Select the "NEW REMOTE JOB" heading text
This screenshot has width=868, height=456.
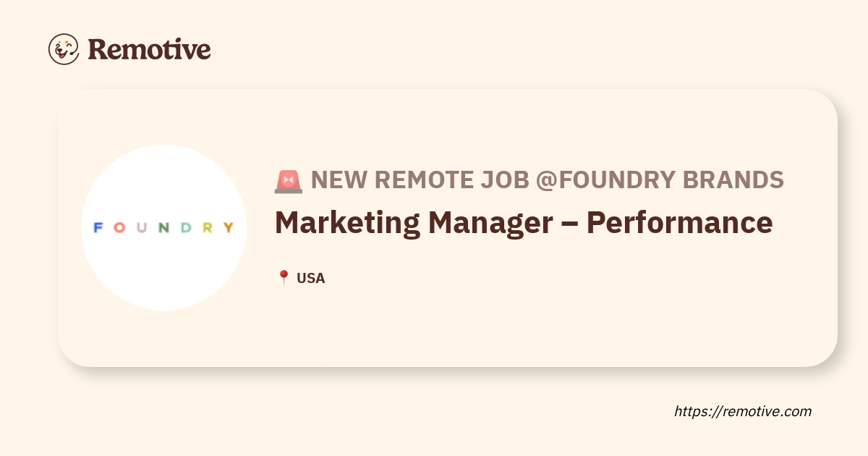(420, 180)
